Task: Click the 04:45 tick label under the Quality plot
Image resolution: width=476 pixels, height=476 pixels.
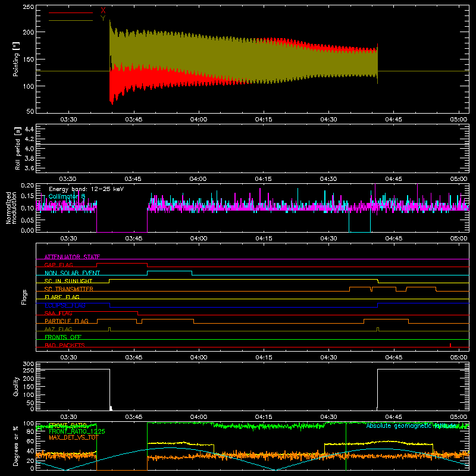Action: pyautogui.click(x=393, y=417)
